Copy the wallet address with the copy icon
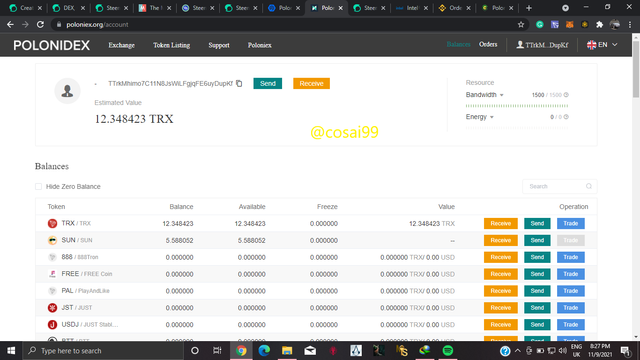640x360 pixels. coord(239,83)
